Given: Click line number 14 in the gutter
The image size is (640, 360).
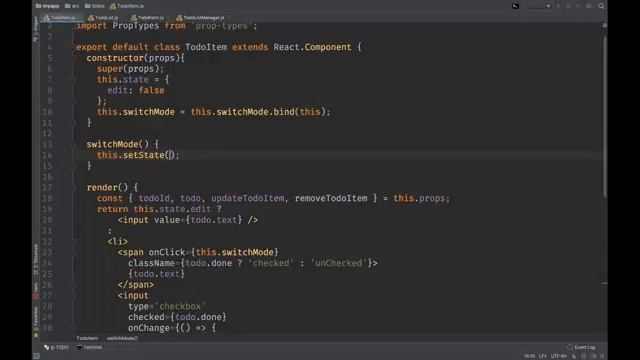Looking at the screenshot, I should click(x=47, y=155).
